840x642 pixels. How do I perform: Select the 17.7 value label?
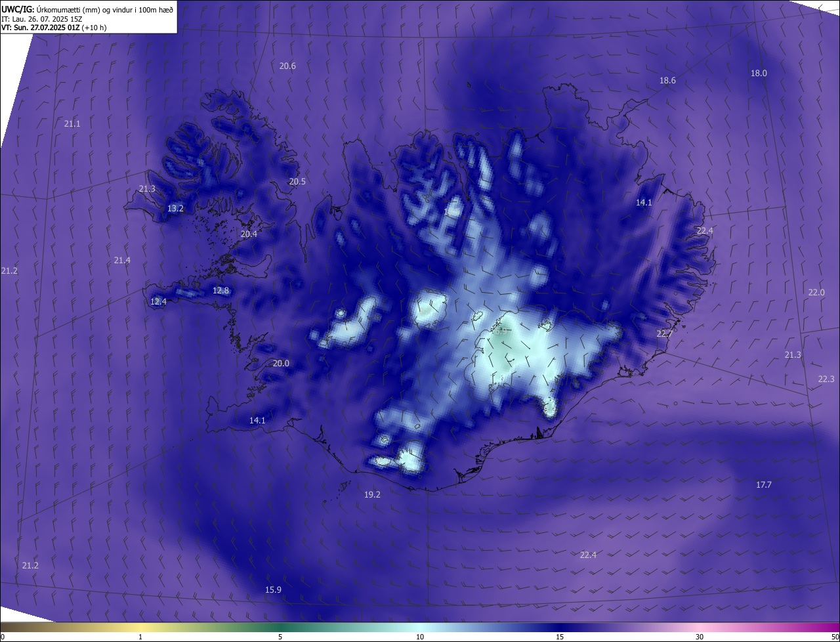(x=764, y=484)
